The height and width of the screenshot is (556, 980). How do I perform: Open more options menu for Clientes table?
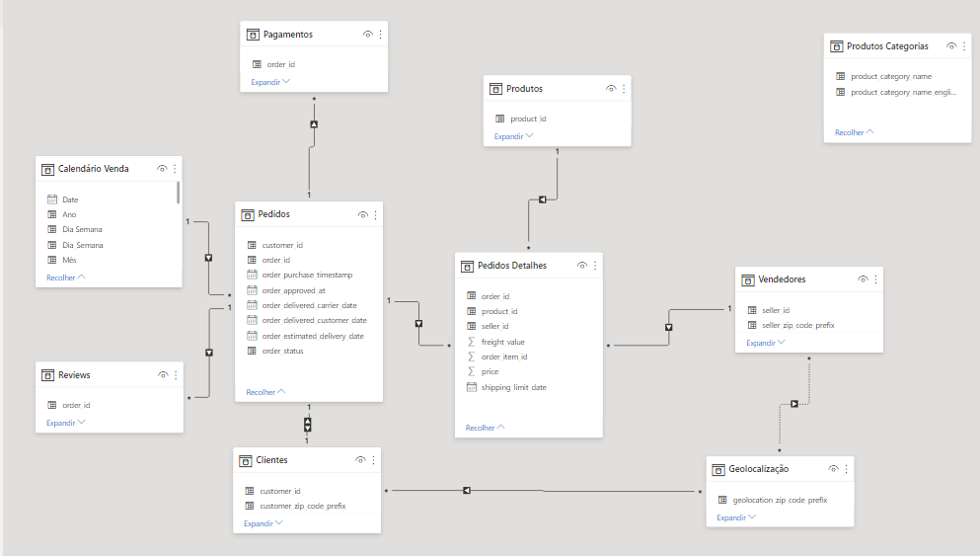[x=373, y=460]
